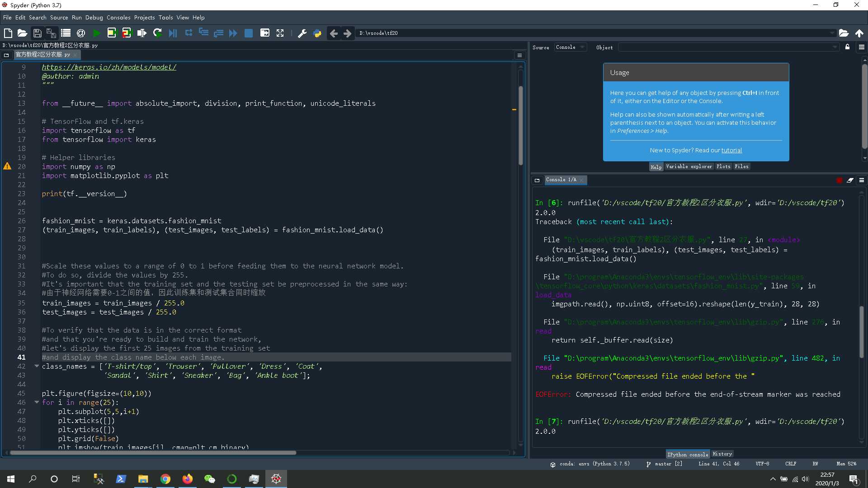Image resolution: width=868 pixels, height=488 pixels.
Task: Open the Debug menu
Action: [x=94, y=18]
